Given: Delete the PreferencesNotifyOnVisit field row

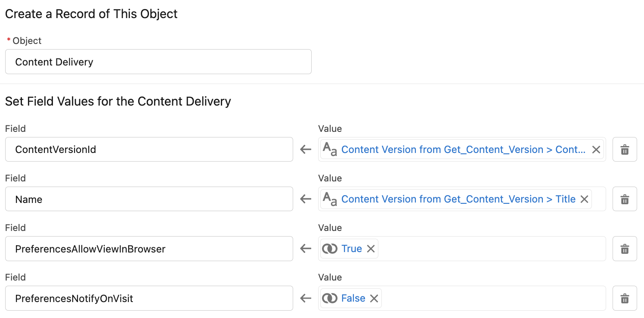Looking at the screenshot, I should [x=625, y=298].
